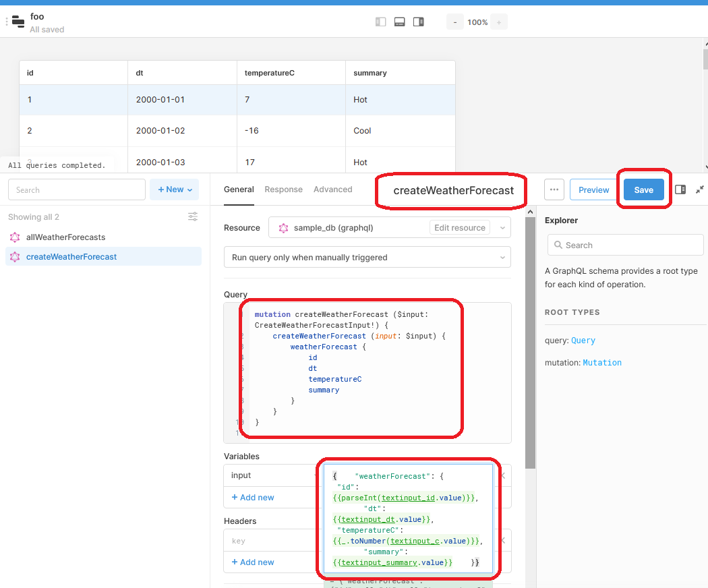Click the Explorer search field

click(625, 245)
